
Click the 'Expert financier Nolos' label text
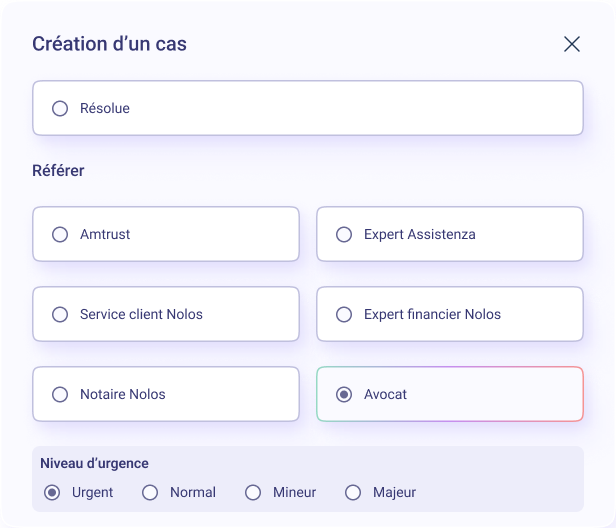(x=432, y=314)
